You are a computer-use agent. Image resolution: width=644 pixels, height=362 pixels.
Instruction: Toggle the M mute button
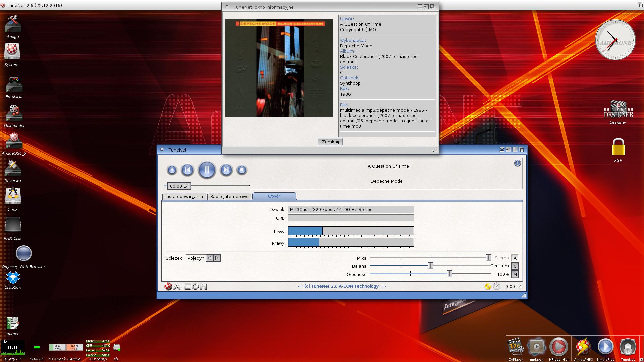click(x=515, y=274)
